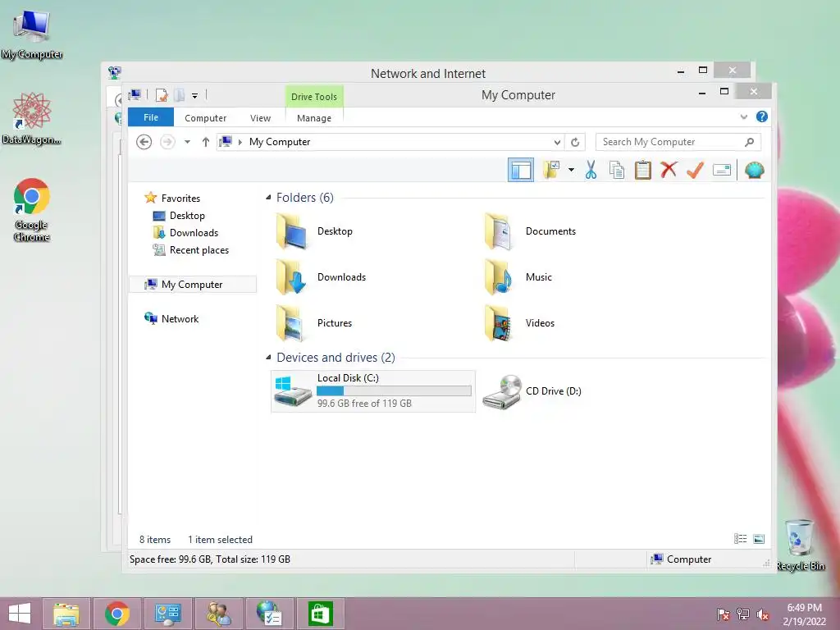
Task: Click the muted speaker tray icon
Action: tap(763, 614)
